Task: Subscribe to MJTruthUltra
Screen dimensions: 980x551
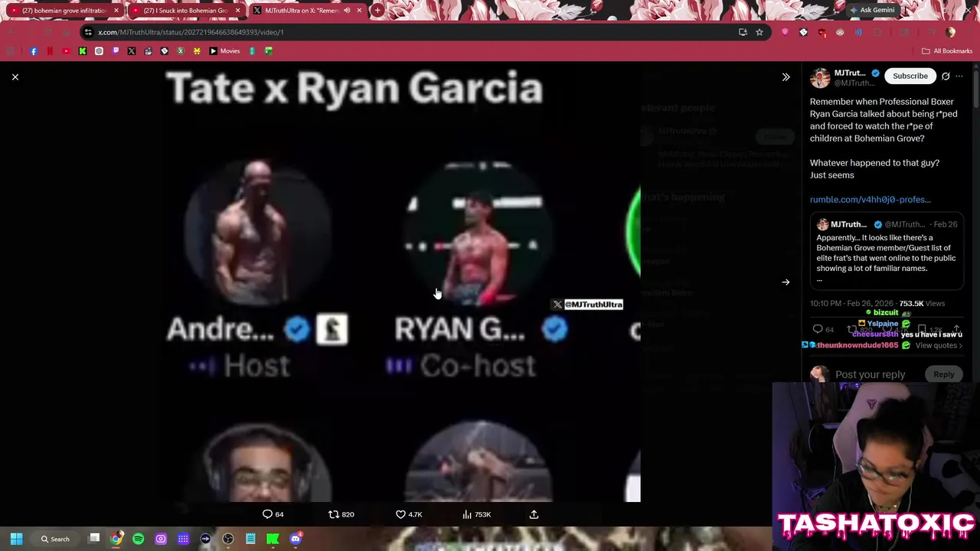Action: click(x=910, y=76)
